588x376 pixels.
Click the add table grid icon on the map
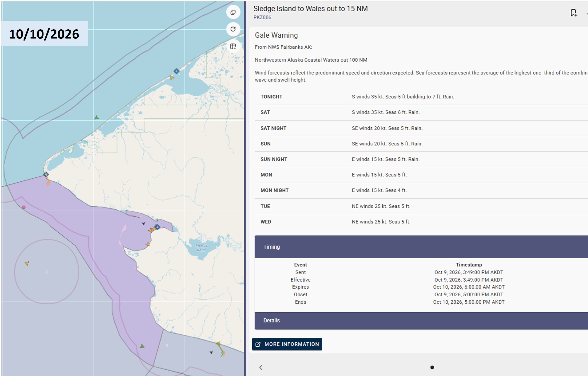pyautogui.click(x=233, y=46)
